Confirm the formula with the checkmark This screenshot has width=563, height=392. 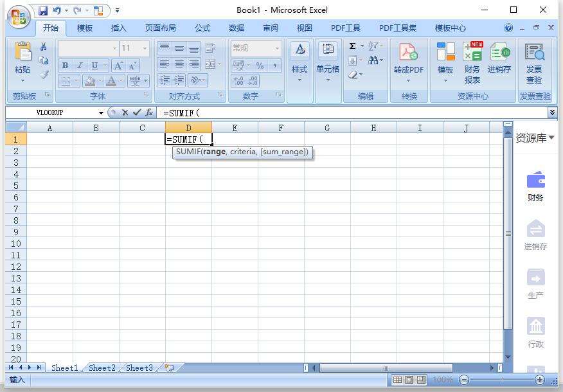[136, 112]
